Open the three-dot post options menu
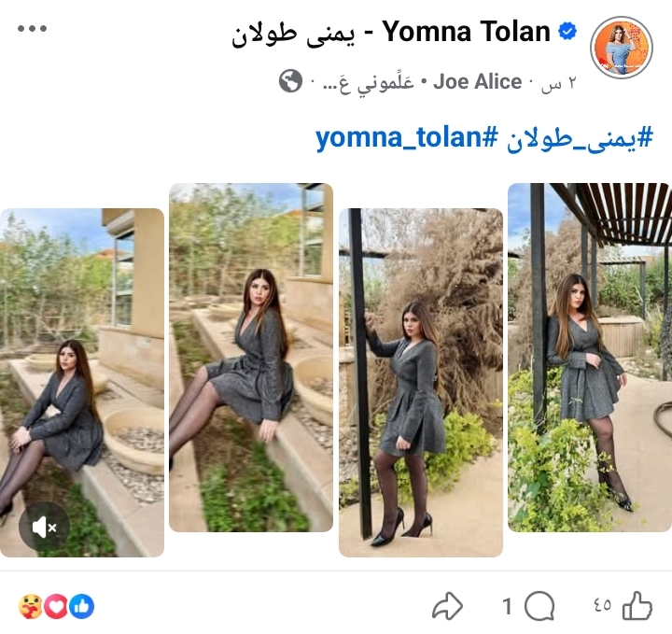Image resolution: width=672 pixels, height=634 pixels. point(32,29)
